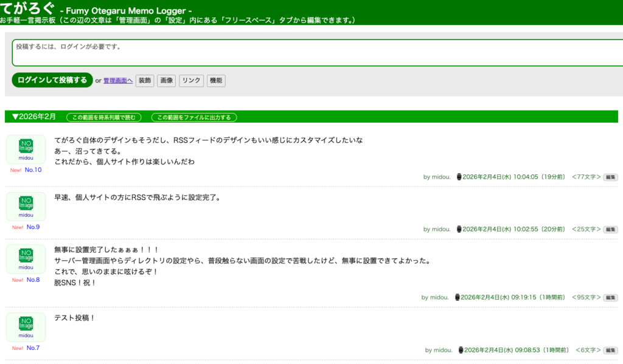
Task: Click the NO Image avatar of post No.8
Action: [26, 256]
